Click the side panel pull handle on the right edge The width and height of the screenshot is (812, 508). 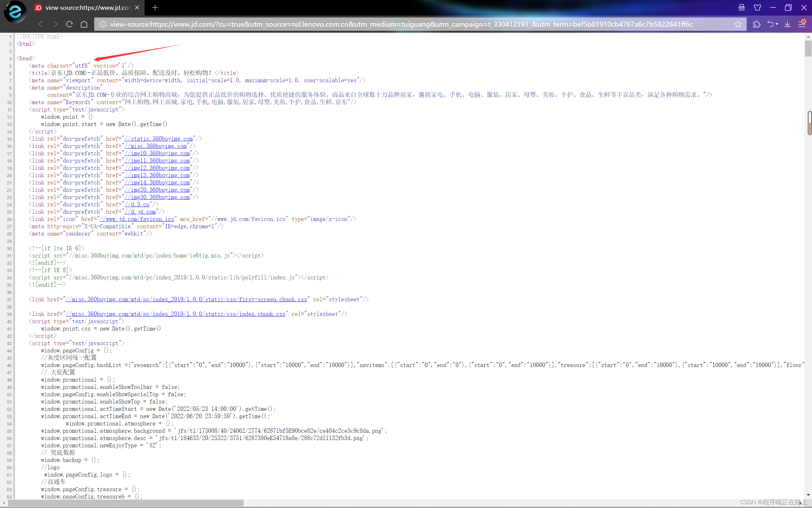click(x=810, y=123)
